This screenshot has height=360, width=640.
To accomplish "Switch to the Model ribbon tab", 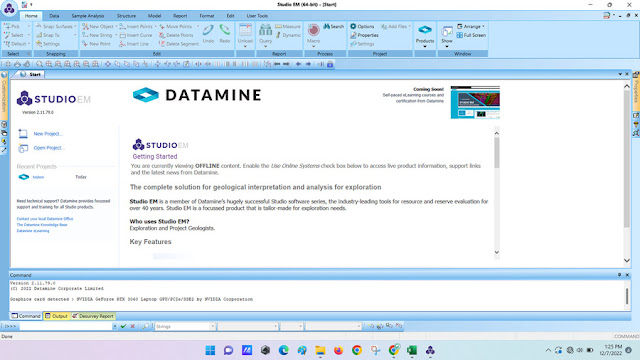I will [154, 16].
